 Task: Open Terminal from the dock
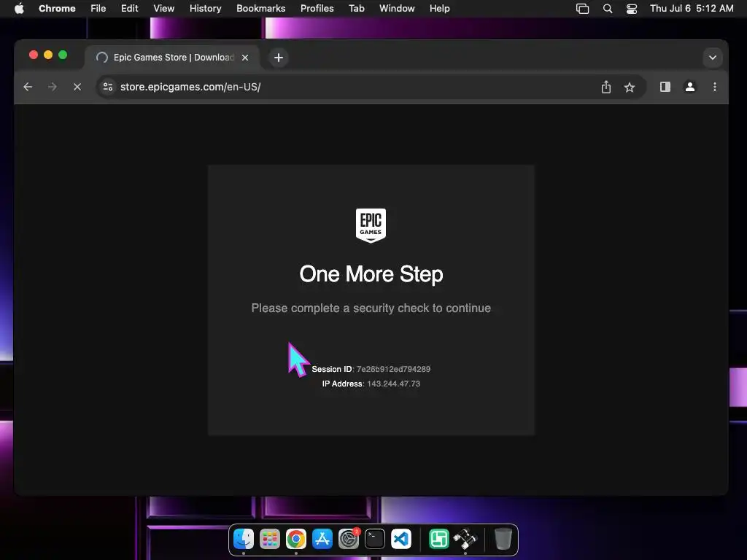click(x=375, y=539)
